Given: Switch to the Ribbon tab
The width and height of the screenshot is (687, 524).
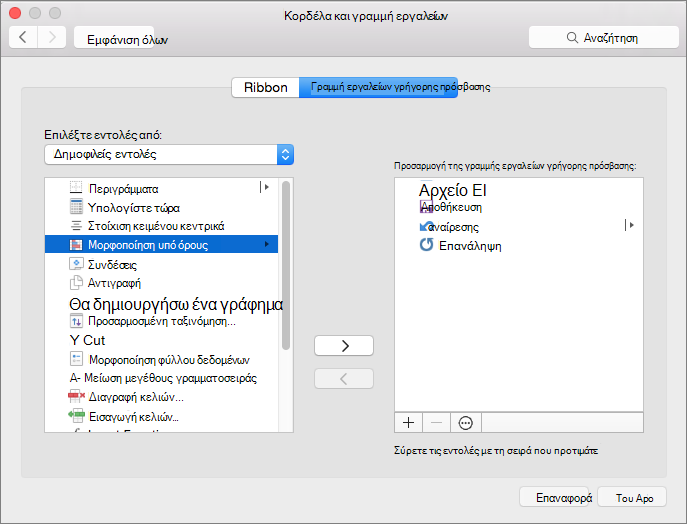Looking at the screenshot, I should coord(266,87).
